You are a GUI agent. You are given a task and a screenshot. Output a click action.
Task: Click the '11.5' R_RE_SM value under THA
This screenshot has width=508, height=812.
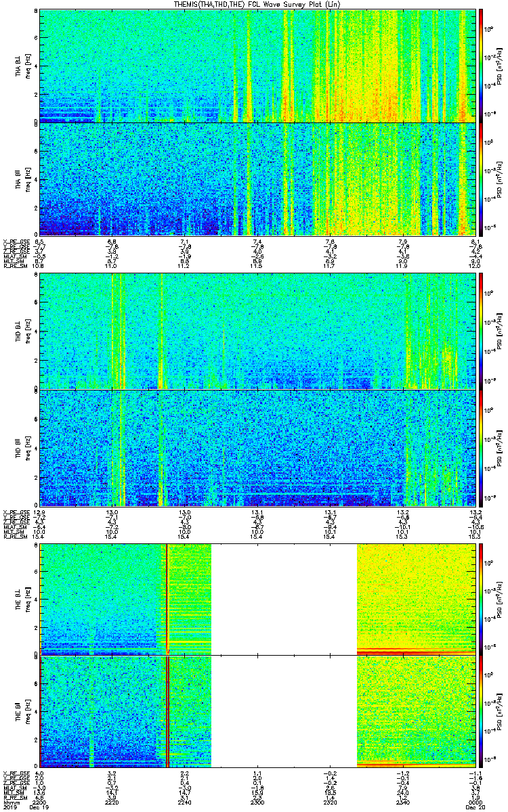(x=257, y=267)
